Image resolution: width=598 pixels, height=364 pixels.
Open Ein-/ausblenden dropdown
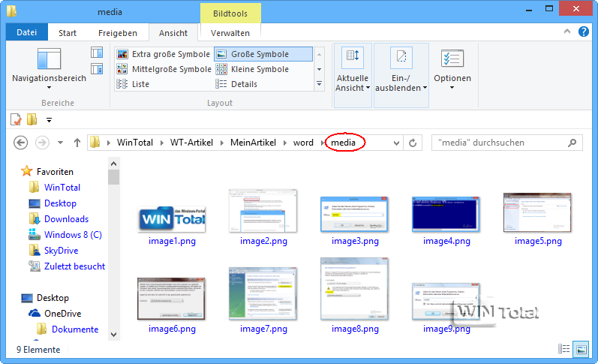pos(401,75)
